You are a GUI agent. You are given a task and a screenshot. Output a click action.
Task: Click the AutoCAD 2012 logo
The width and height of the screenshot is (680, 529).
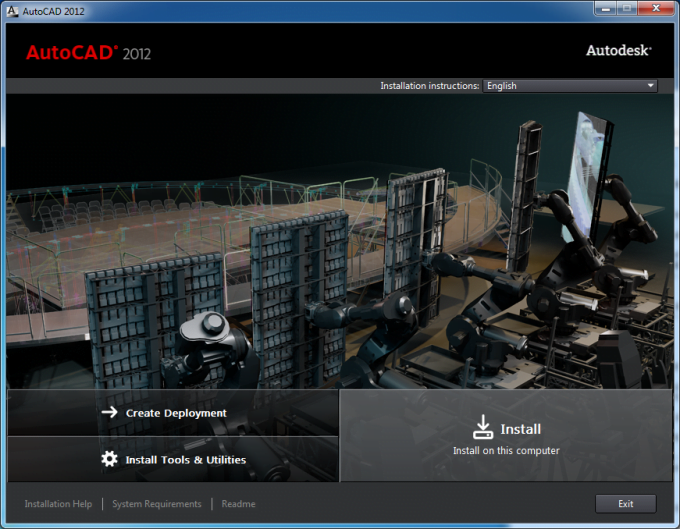click(x=88, y=53)
